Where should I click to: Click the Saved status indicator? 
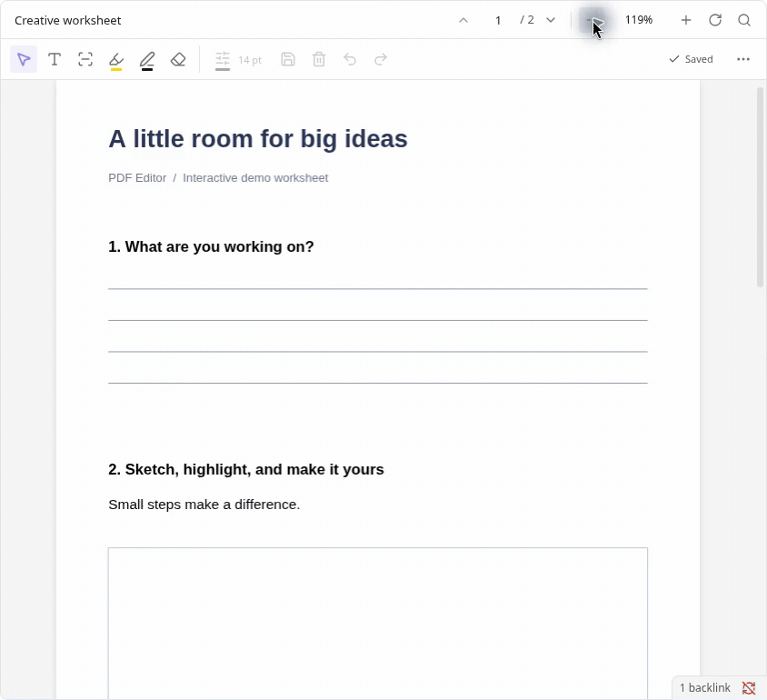point(692,59)
